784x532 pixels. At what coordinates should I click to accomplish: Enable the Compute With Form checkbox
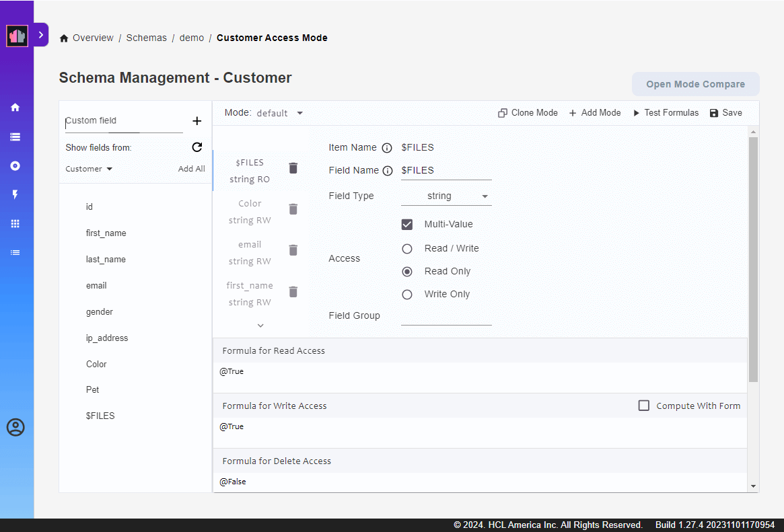pyautogui.click(x=644, y=406)
